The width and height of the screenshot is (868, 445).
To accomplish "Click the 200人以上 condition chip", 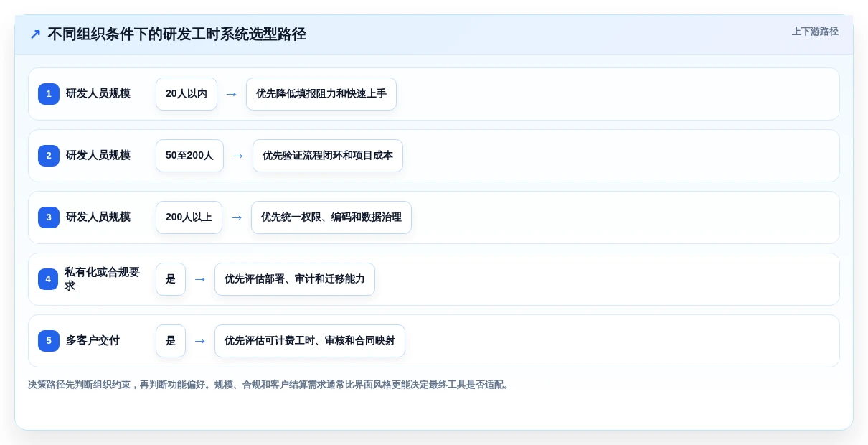I will pyautogui.click(x=189, y=217).
